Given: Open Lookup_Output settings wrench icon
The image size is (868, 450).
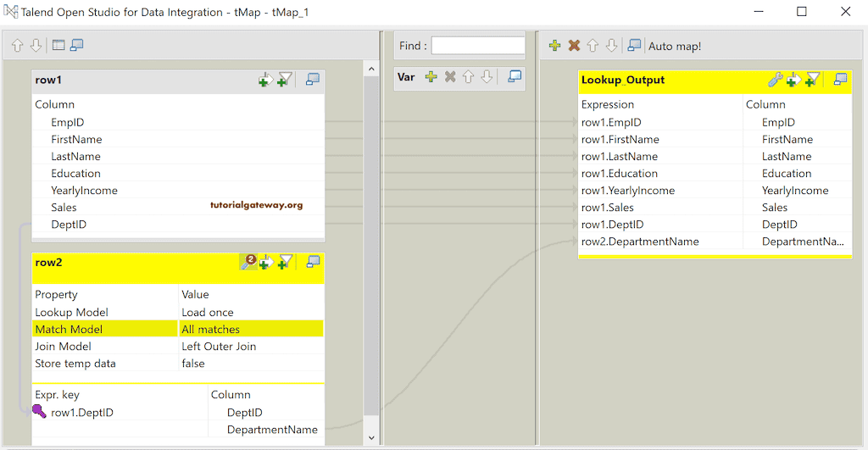Looking at the screenshot, I should (x=775, y=80).
